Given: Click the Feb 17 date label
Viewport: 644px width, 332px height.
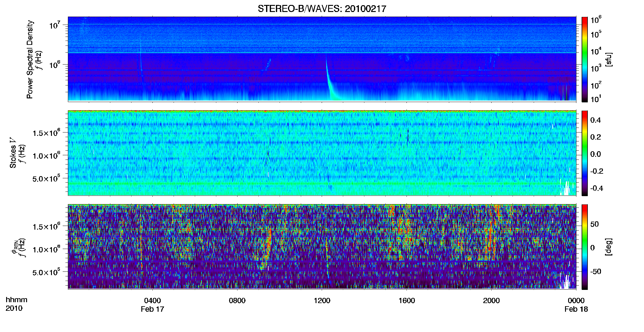Looking at the screenshot, I should 152,309.
